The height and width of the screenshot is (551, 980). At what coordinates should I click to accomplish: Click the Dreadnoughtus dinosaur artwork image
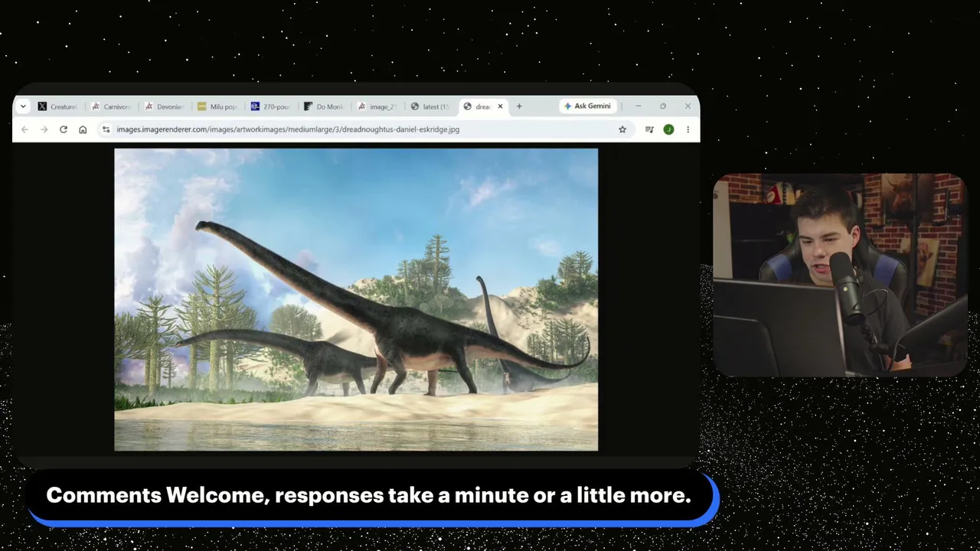[356, 299]
